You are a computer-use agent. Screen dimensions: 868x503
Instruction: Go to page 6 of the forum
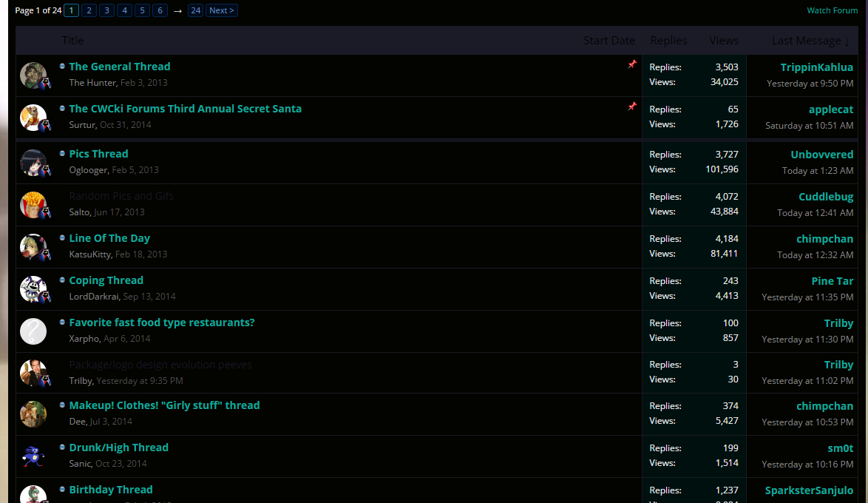(x=160, y=10)
